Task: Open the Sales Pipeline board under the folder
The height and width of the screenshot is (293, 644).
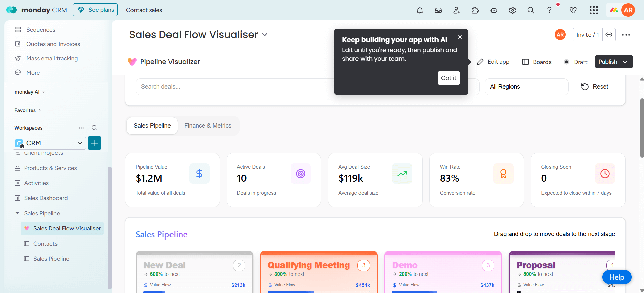Action: coord(51,259)
